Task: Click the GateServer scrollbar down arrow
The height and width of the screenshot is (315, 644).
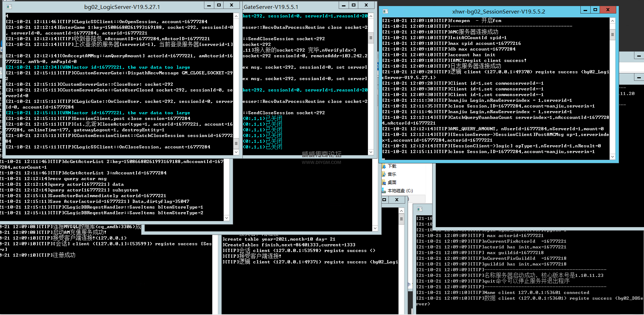Action: click(371, 152)
